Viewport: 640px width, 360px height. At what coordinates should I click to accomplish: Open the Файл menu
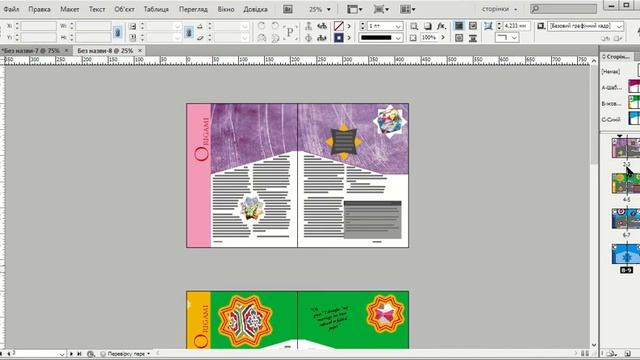11,9
